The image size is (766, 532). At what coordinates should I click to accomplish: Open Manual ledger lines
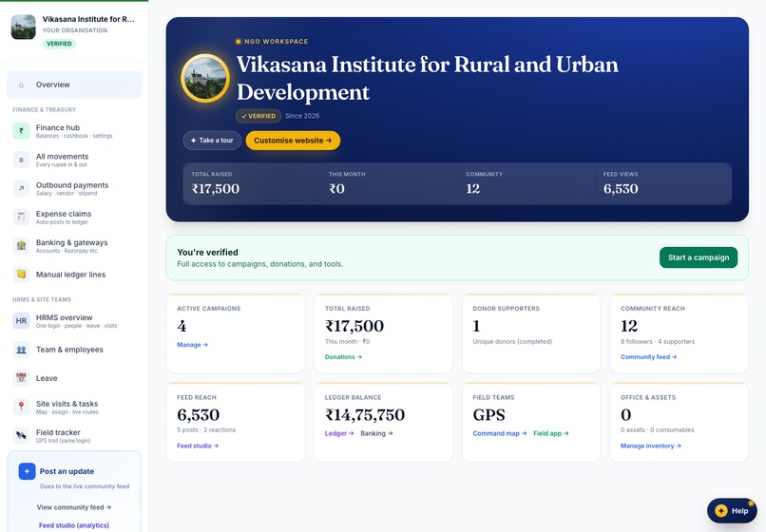pyautogui.click(x=74, y=275)
